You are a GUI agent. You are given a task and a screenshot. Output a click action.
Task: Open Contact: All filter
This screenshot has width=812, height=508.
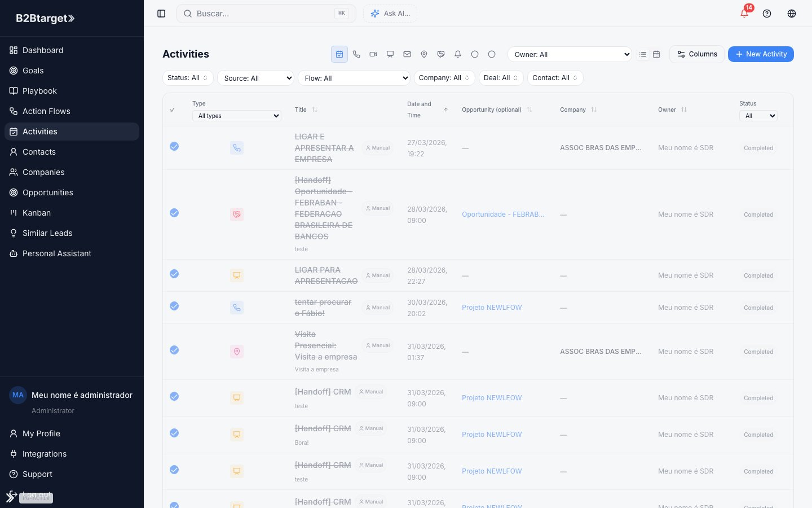click(x=555, y=78)
